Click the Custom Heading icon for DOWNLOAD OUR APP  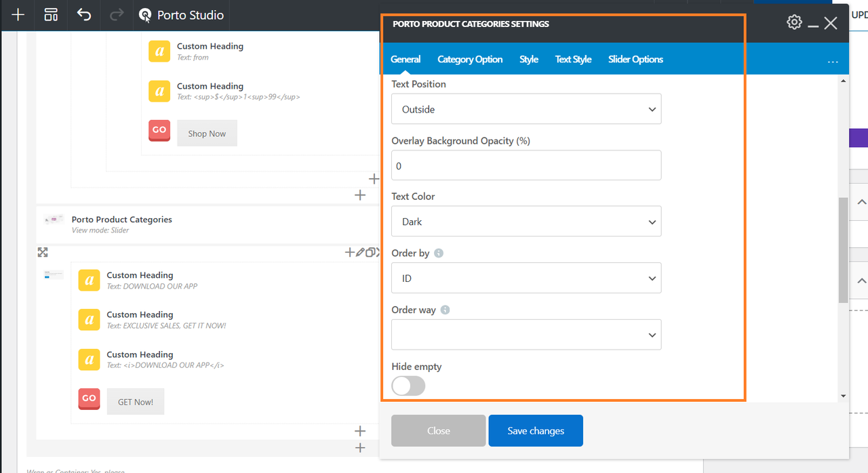[x=89, y=280]
